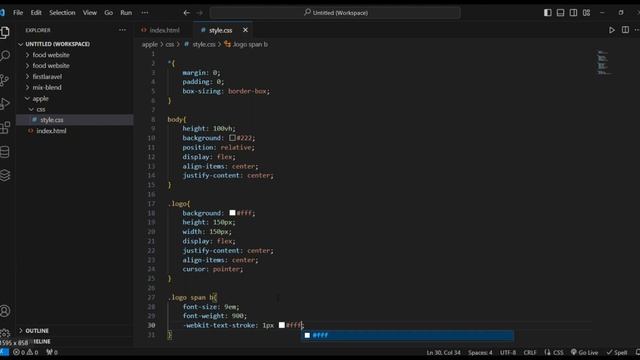
Task: Click the ports status bar icon
Action: (52, 352)
